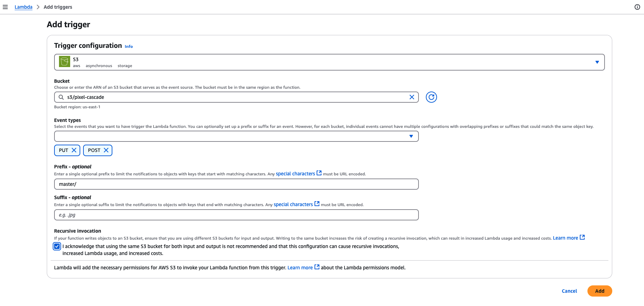Click the Event types label
The image size is (644, 306).
(x=67, y=120)
